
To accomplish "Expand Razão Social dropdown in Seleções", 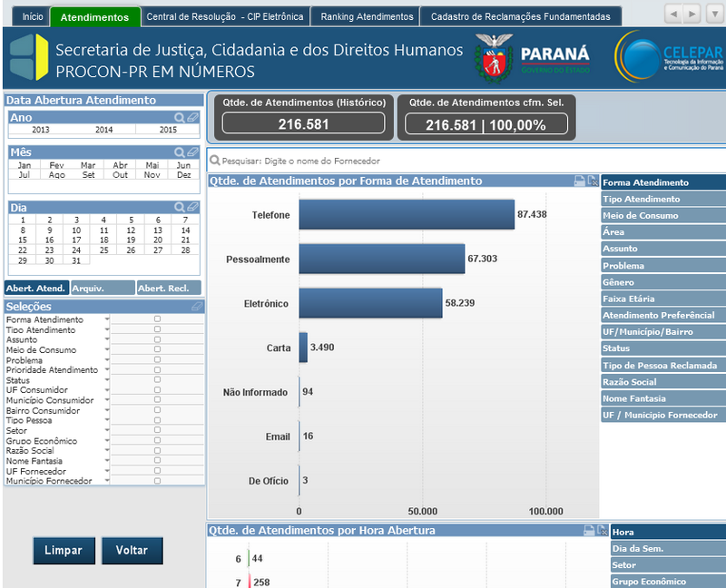I will coord(107,450).
